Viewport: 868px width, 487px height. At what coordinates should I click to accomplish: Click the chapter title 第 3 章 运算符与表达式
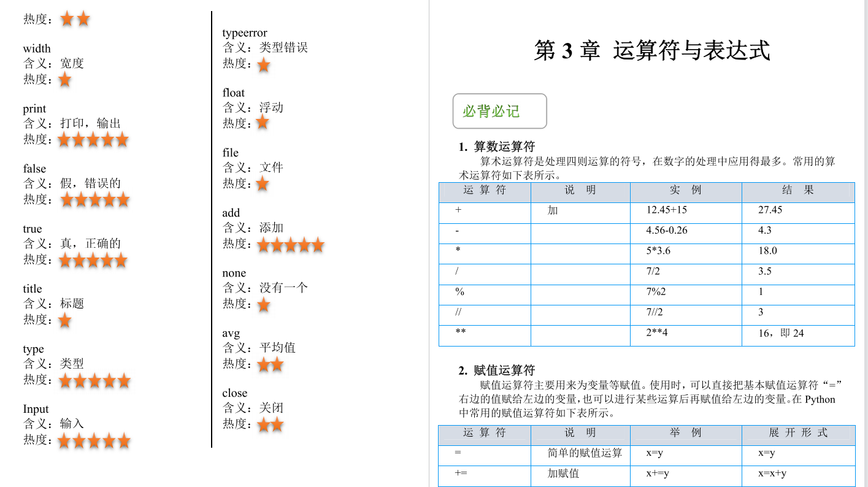[x=651, y=50]
